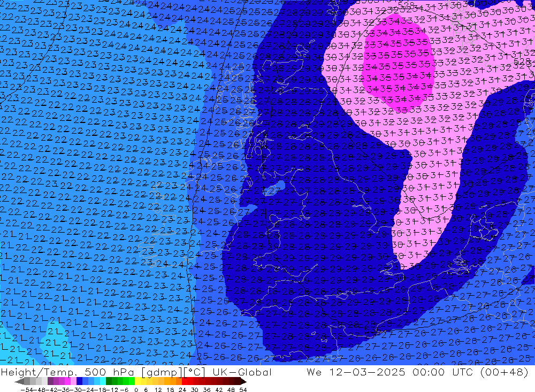535x392 pixels.
Task: Click the dark purple legend swatch
Action: tap(50, 381)
